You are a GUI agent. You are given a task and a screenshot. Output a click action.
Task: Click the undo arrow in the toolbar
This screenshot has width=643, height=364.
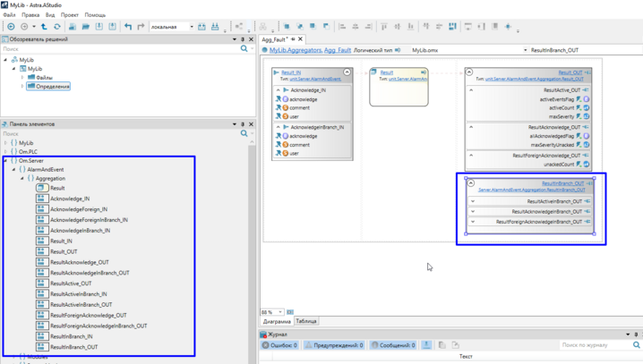coord(128,27)
